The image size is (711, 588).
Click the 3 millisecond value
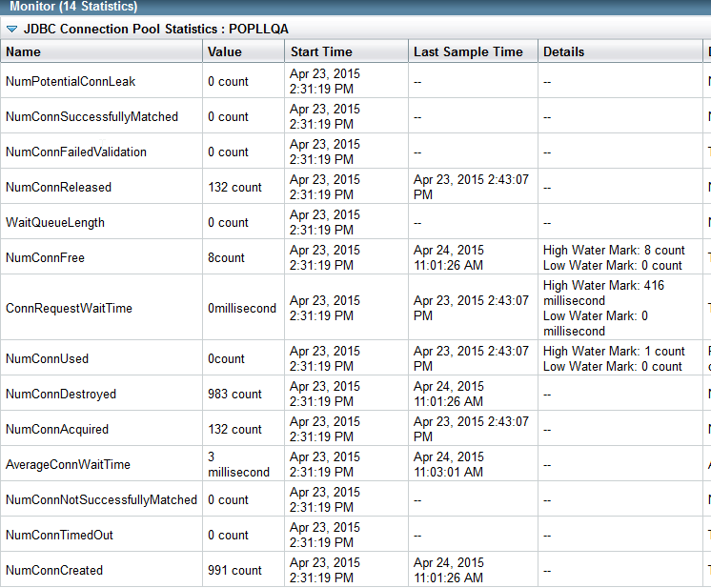(x=238, y=465)
